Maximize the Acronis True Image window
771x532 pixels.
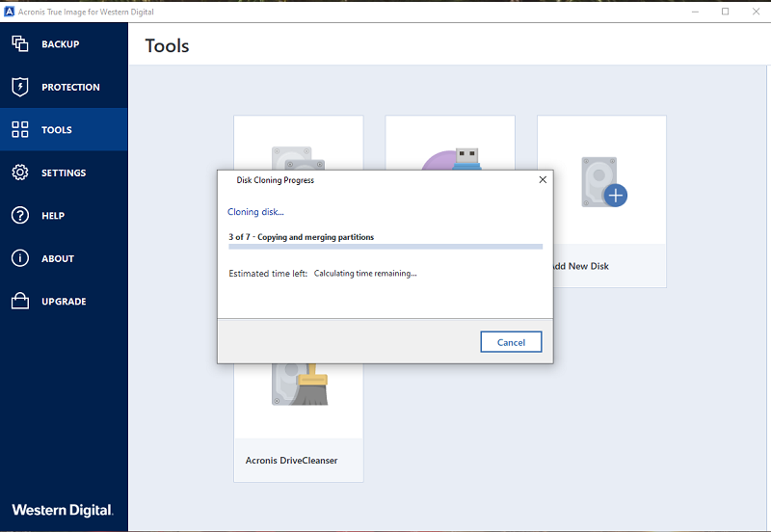726,12
